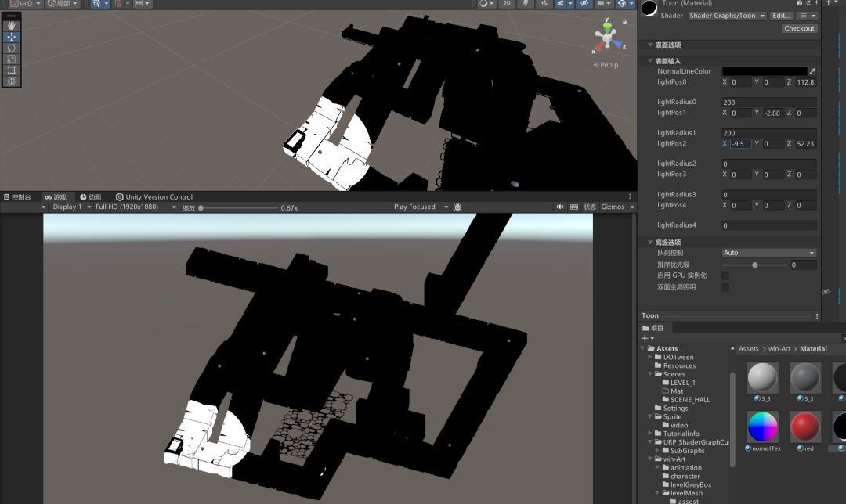Open 项目 project tab
The image size is (846, 504).
click(653, 328)
